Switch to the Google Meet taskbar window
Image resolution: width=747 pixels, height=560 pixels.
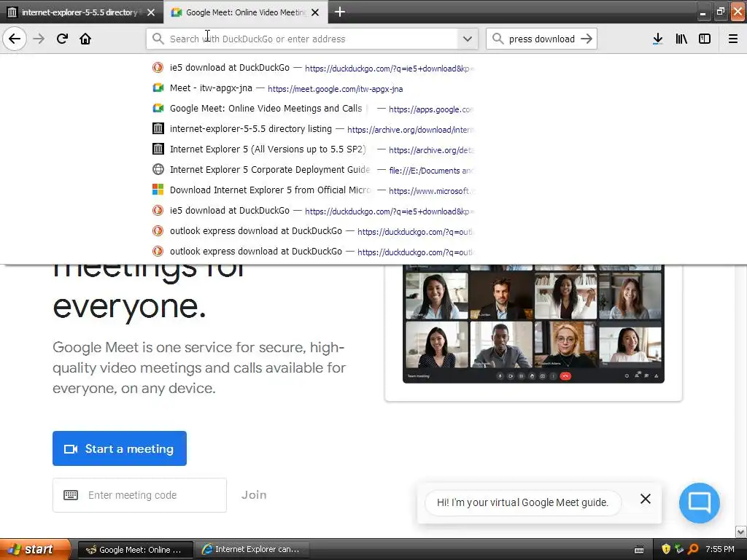pos(135,550)
